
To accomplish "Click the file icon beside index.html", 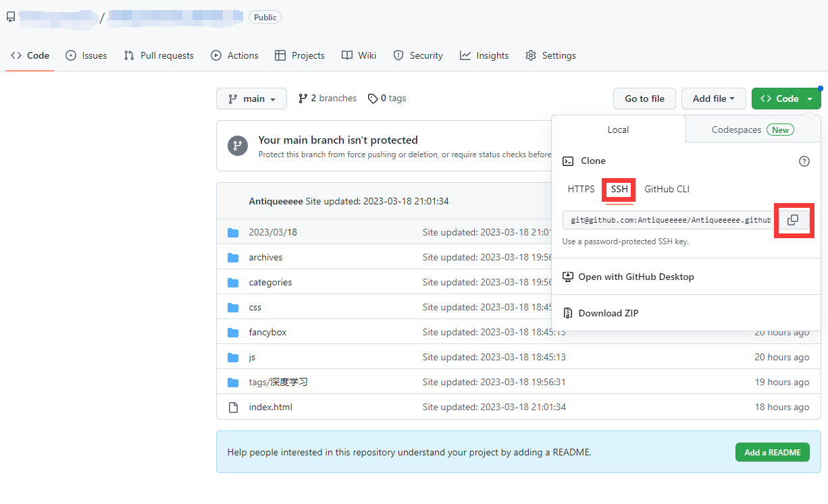I will 233,408.
